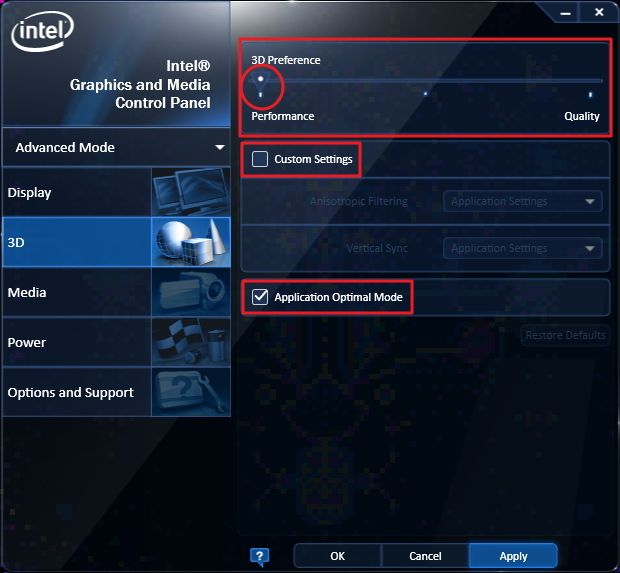Image resolution: width=620 pixels, height=573 pixels.
Task: Click the camcorder Media icon
Action: tap(191, 292)
